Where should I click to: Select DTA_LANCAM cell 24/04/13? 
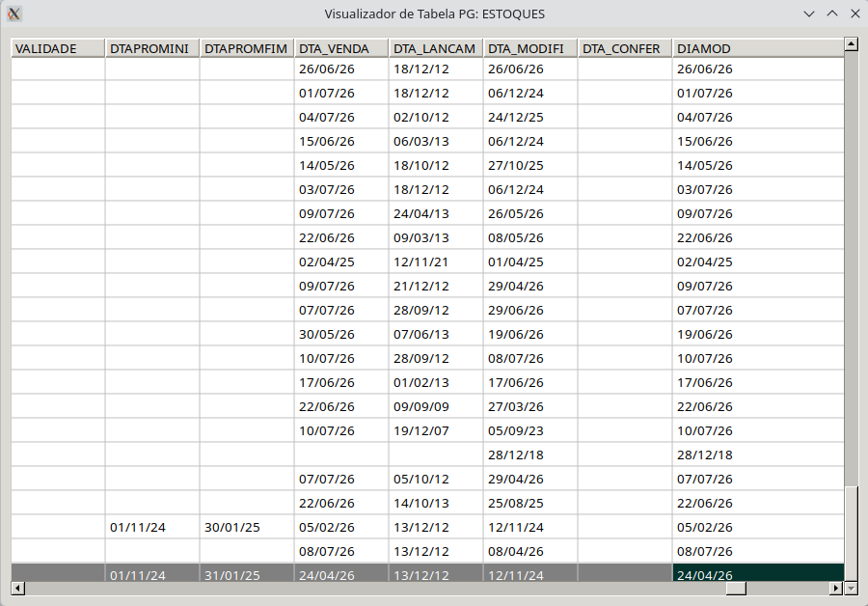pyautogui.click(x=436, y=214)
